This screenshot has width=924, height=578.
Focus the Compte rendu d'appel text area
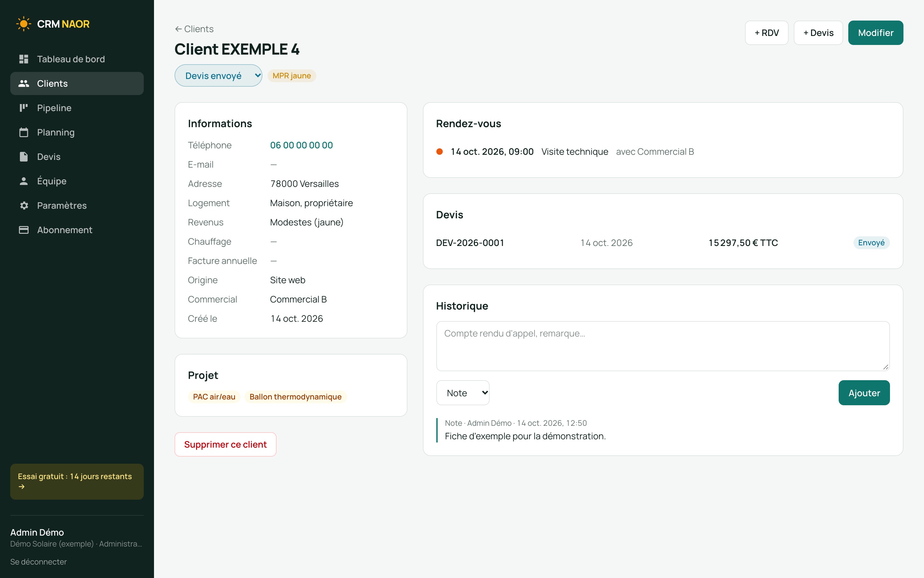(663, 346)
